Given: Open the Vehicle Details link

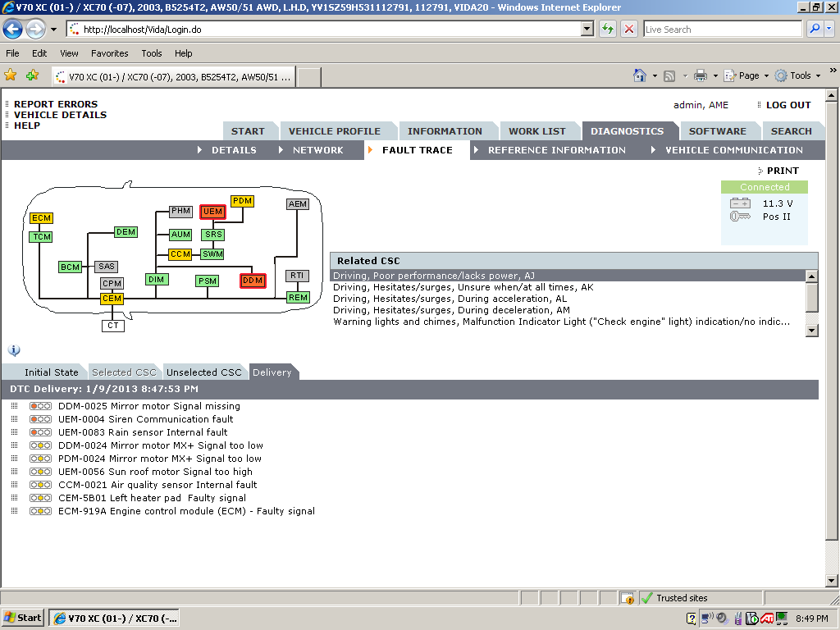Looking at the screenshot, I should [x=60, y=115].
